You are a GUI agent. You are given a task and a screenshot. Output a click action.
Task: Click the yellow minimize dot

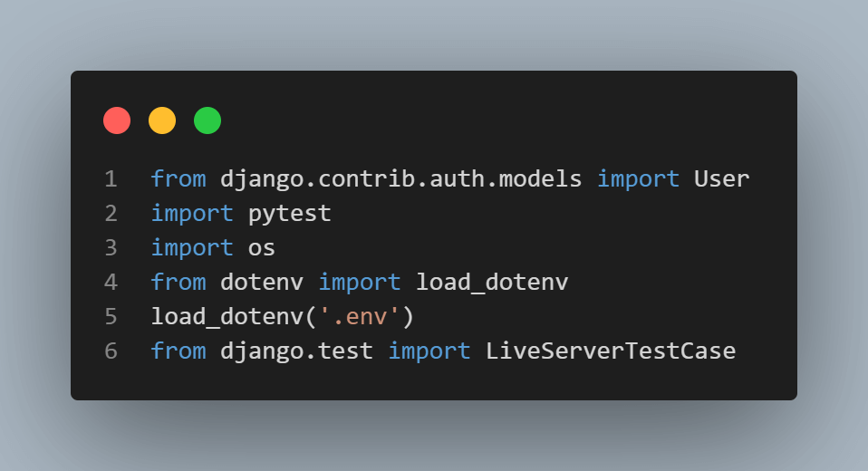162,120
